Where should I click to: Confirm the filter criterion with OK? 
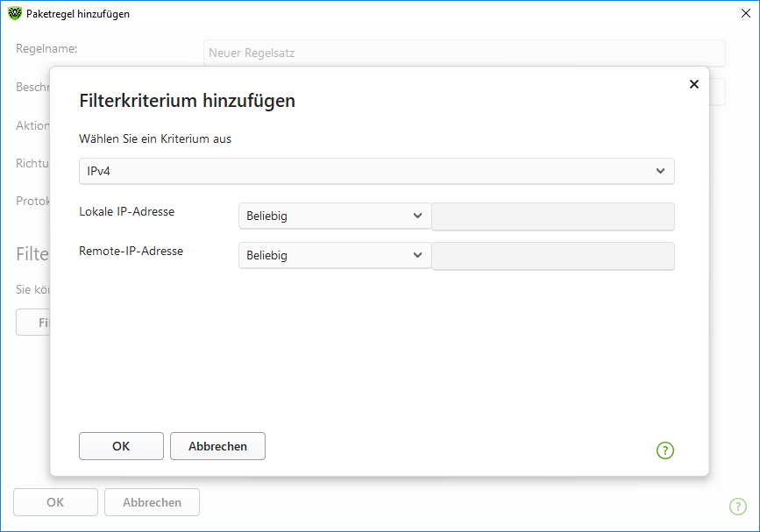click(x=121, y=446)
